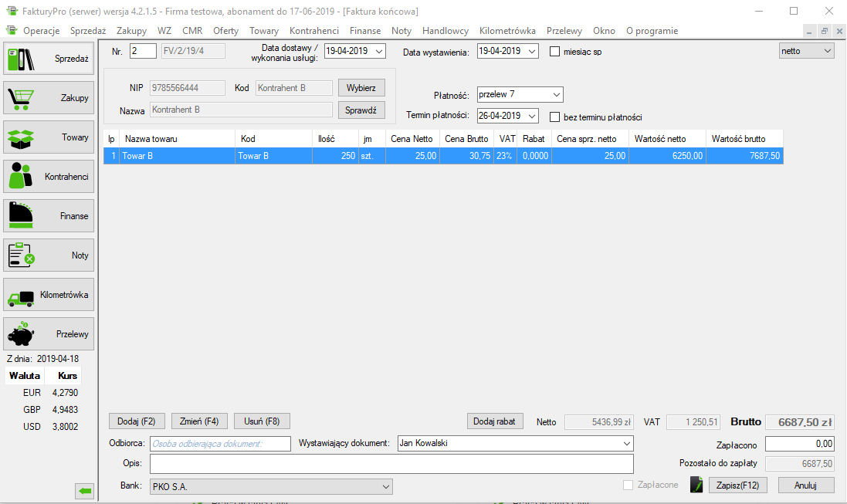Open the Termin płatności date picker
Viewport: 847px width, 504px height.
point(532,116)
